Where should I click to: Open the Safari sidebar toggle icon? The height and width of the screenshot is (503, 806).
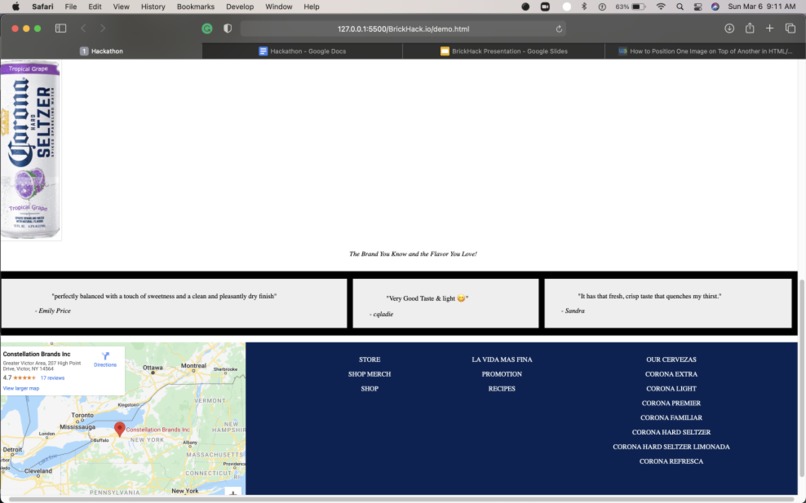click(x=61, y=29)
